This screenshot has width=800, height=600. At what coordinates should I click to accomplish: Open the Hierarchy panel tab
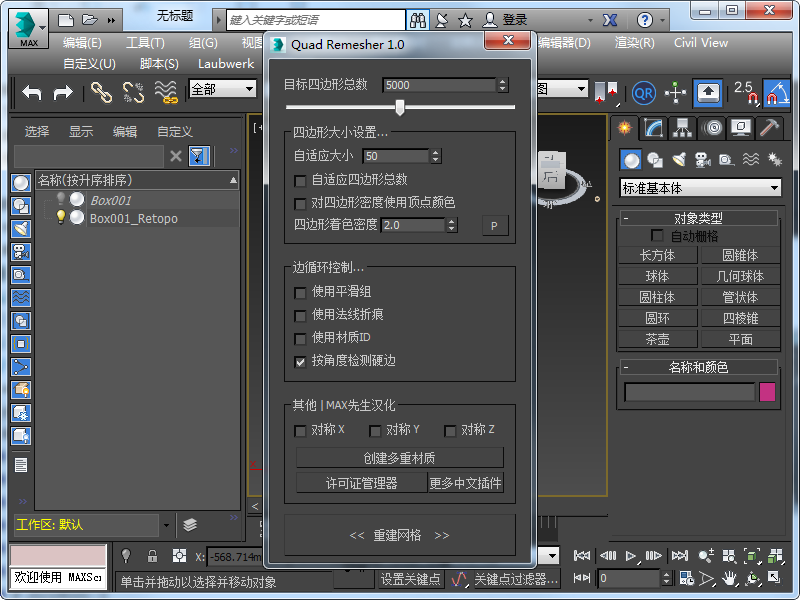point(683,128)
